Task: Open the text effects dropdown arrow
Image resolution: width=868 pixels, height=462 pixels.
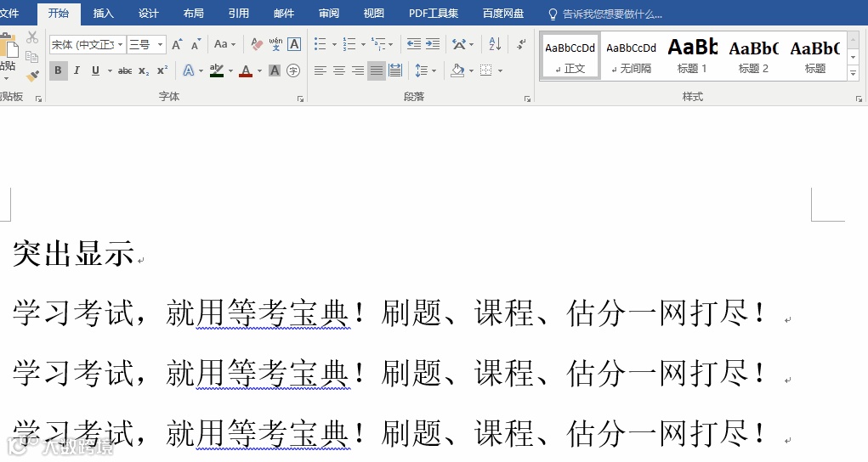Action: coord(201,70)
